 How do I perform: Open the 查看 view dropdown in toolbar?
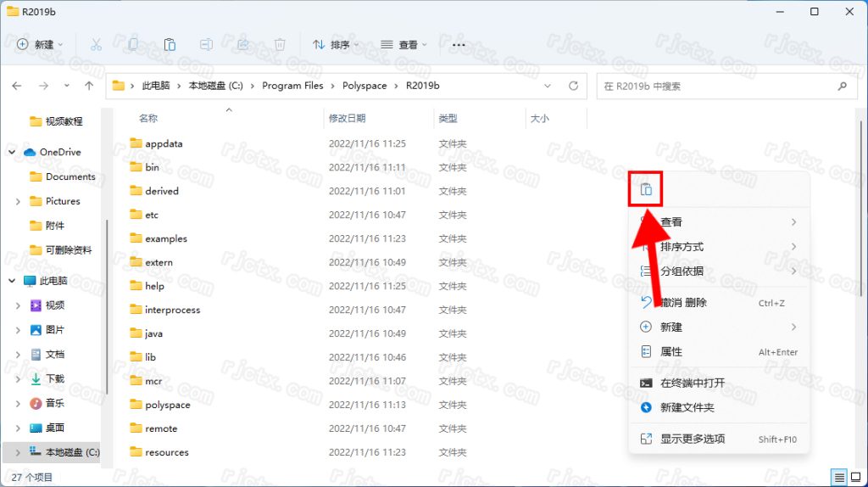point(403,44)
